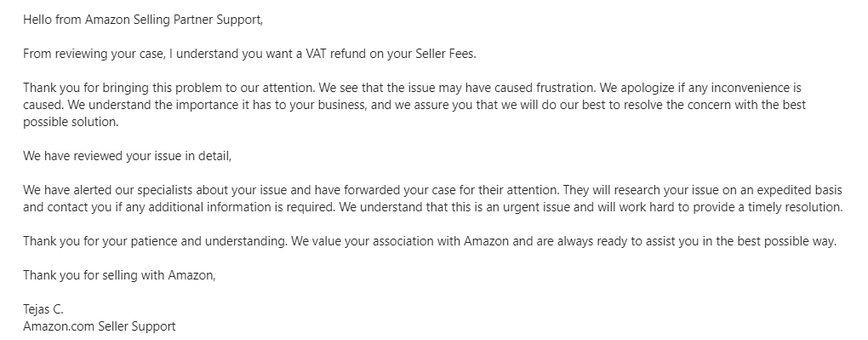Click the line 'Thank you for selling with Amazon'
Image resolution: width=868 pixels, height=340 pixels.
click(x=120, y=275)
